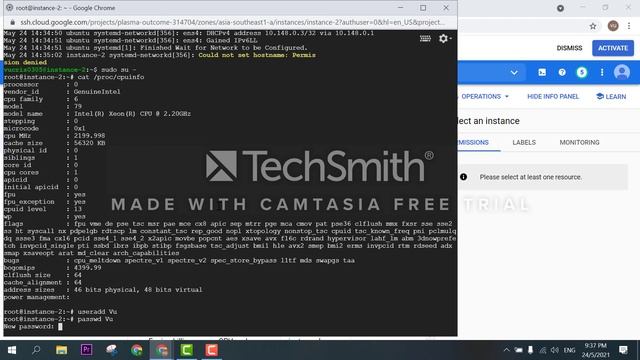The width and height of the screenshot is (640, 360).
Task: Click HIDE INFO PANEL
Action: tap(553, 97)
